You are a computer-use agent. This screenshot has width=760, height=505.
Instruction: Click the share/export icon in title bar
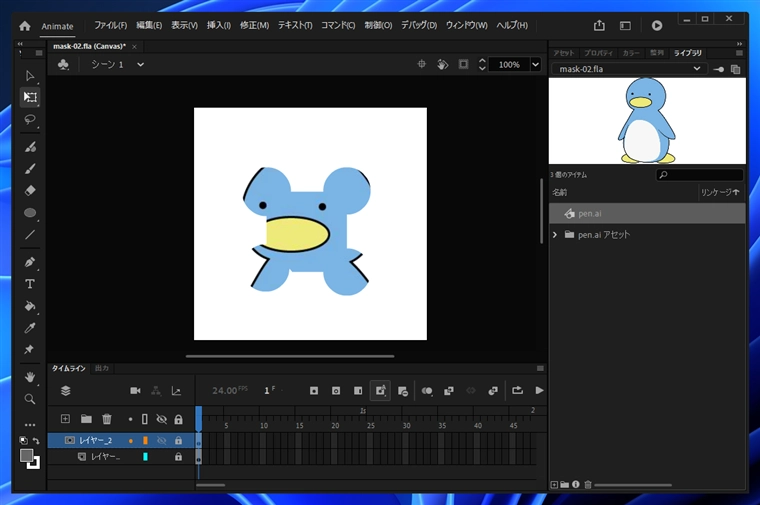[x=599, y=25]
